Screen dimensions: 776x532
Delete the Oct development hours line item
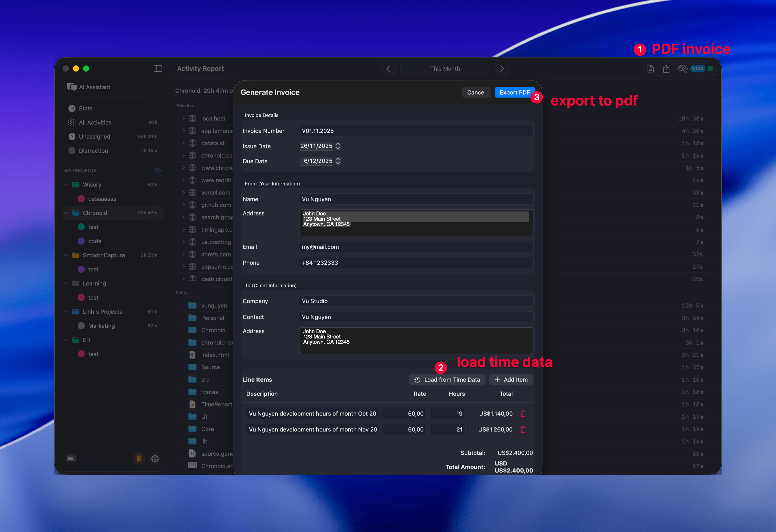point(523,414)
